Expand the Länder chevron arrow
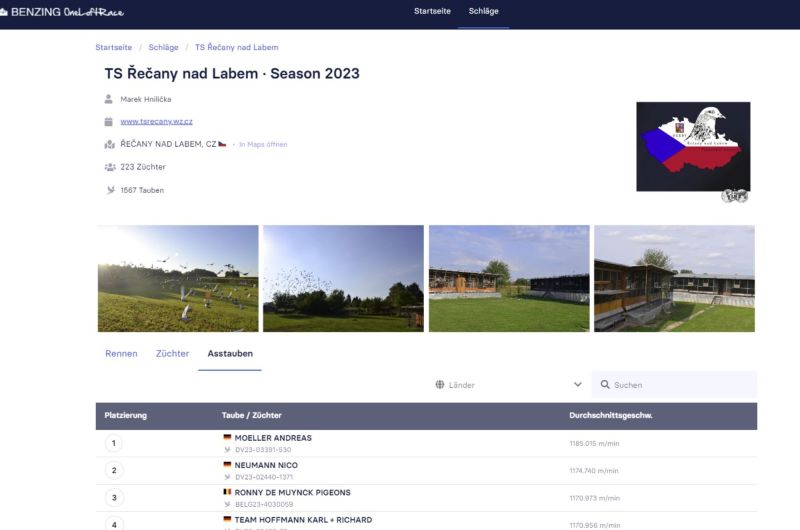The width and height of the screenshot is (800, 530). click(x=578, y=385)
